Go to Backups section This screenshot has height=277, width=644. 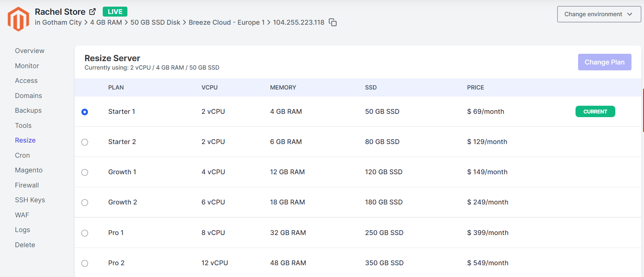point(28,111)
